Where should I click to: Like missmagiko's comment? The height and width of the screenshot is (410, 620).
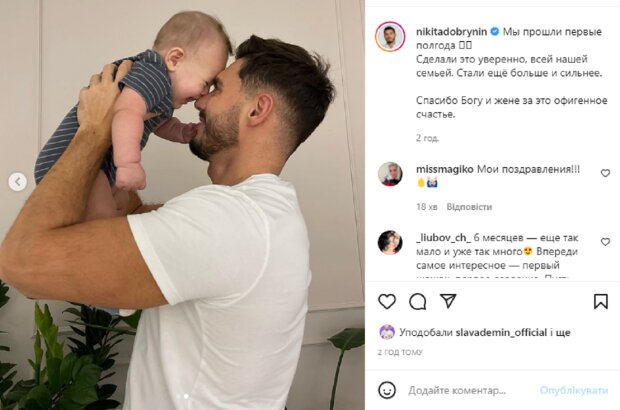coord(605,173)
